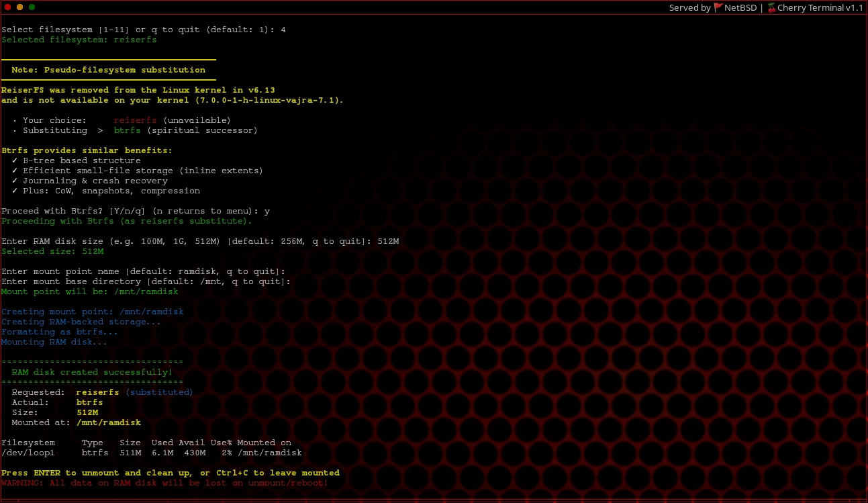Click the red 'WARNING: All data on RAM disk' line
This screenshot has height=503, width=868.
click(x=165, y=483)
